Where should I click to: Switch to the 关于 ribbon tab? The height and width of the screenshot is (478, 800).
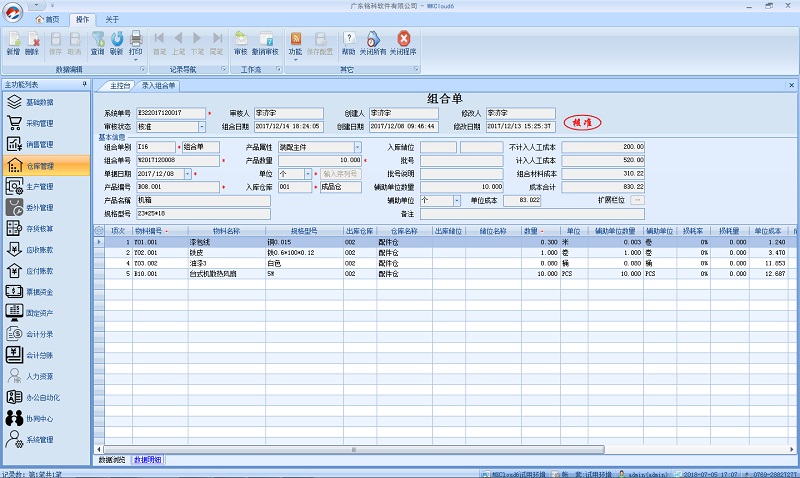click(x=112, y=19)
